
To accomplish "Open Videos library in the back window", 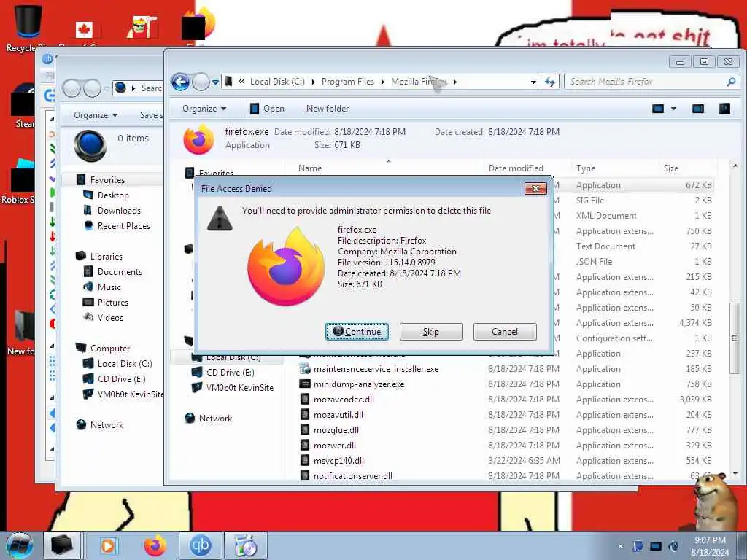I will (x=110, y=317).
